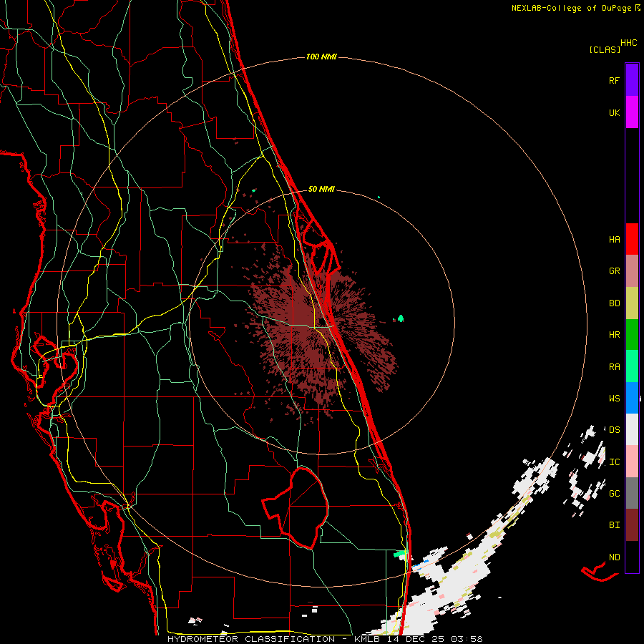Click the RF legend label
This screenshot has width=644, height=644.
[x=614, y=80]
